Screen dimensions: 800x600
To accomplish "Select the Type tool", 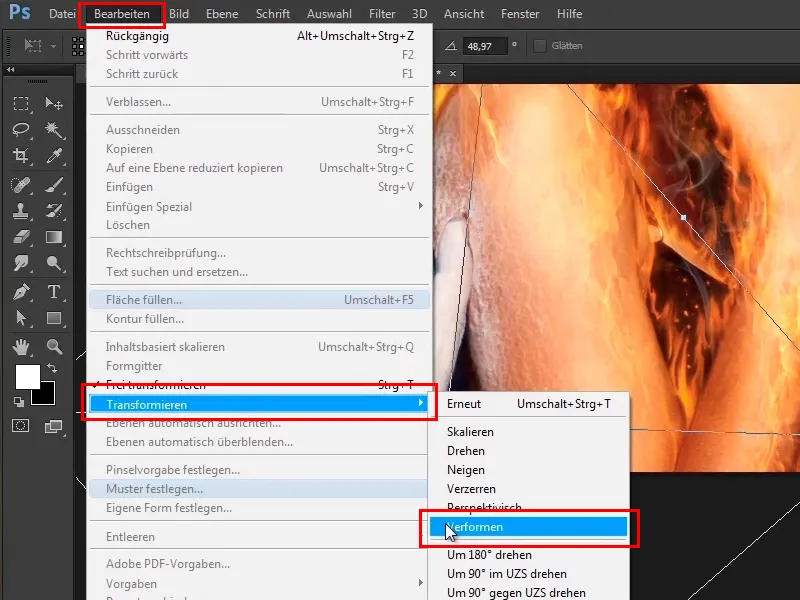I will click(54, 292).
